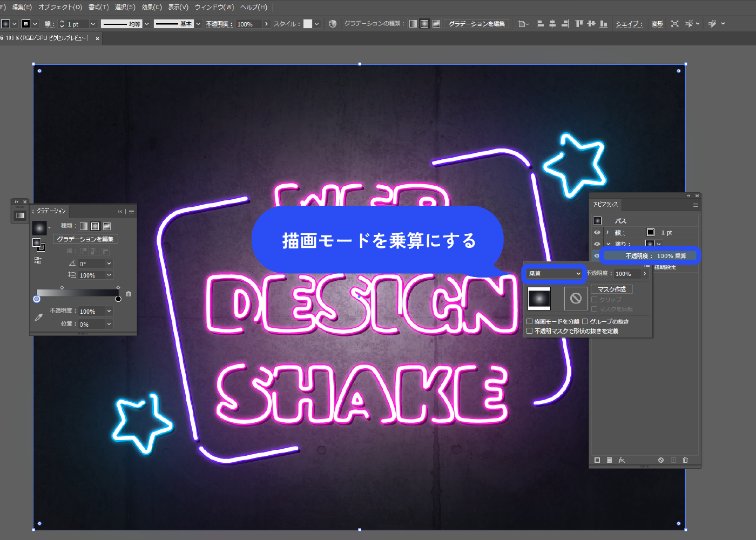The height and width of the screenshot is (540, 756).
Task: Click the horizontal align left icon
Action: coord(541,23)
